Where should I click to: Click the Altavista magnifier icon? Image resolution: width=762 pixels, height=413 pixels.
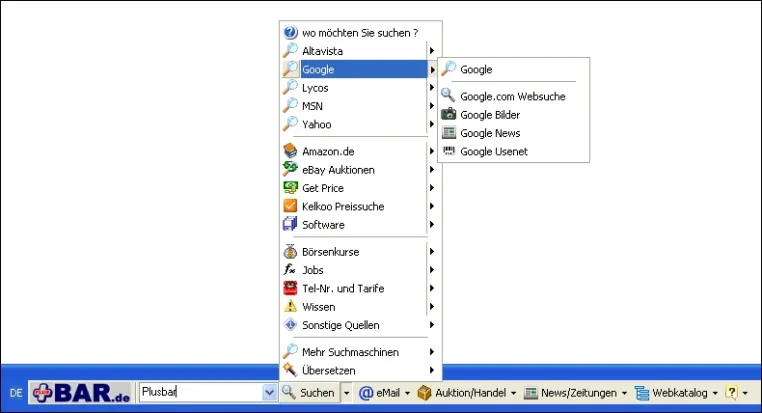pos(290,50)
